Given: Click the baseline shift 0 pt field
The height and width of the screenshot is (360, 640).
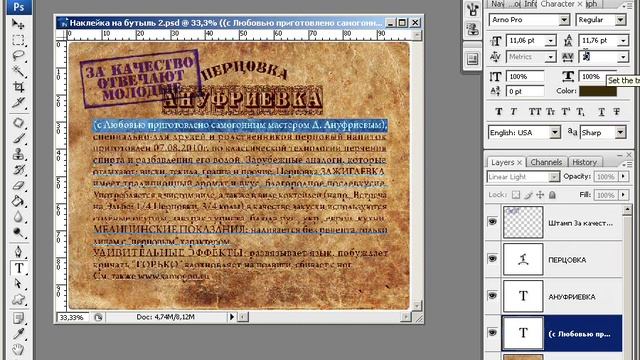Looking at the screenshot, I should [x=525, y=91].
